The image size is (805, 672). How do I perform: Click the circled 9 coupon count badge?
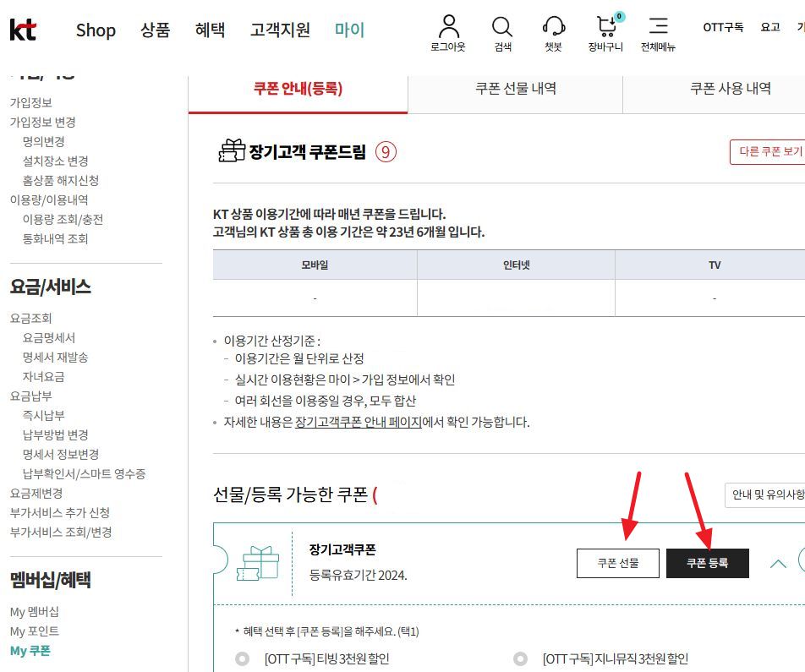[386, 152]
